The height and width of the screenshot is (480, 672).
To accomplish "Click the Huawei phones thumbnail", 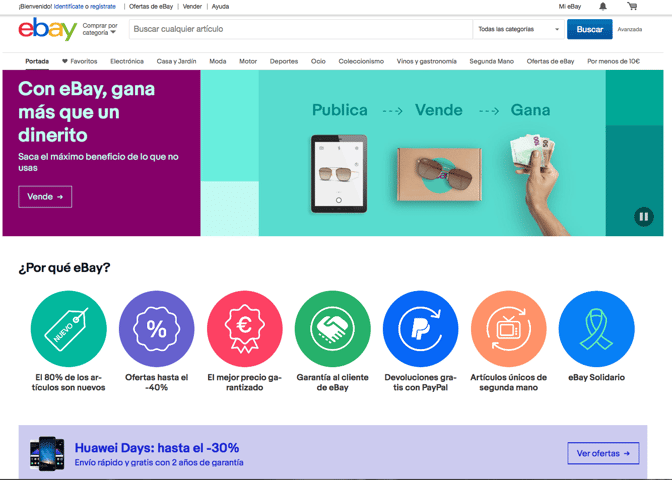I will tap(47, 453).
